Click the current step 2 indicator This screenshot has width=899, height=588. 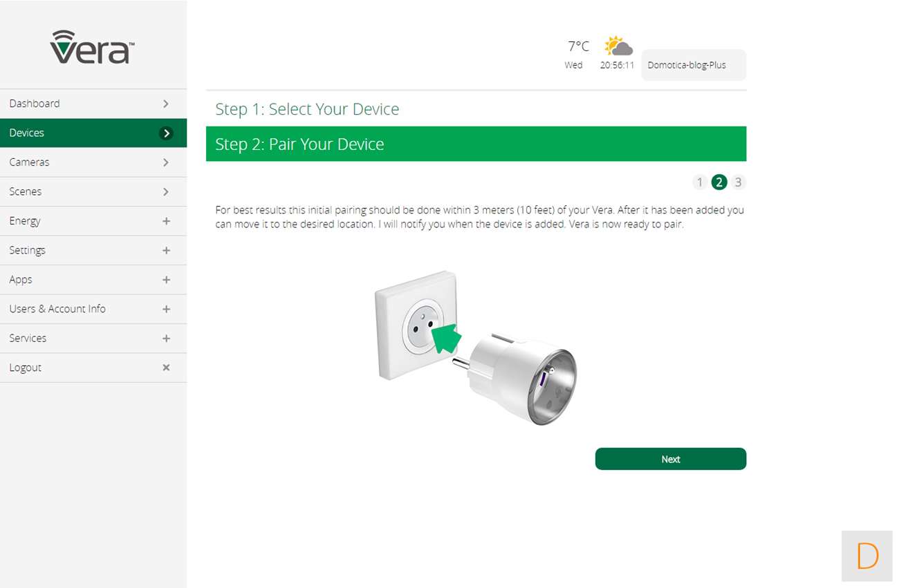[719, 182]
